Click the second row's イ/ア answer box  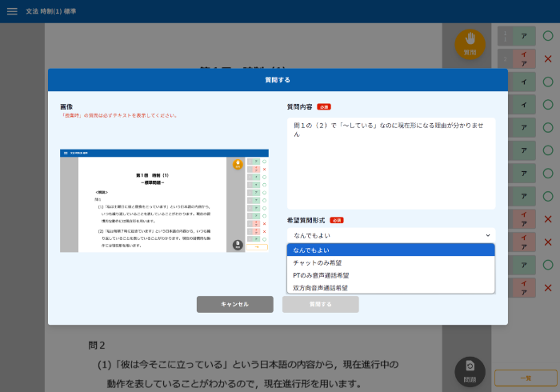pos(523,59)
